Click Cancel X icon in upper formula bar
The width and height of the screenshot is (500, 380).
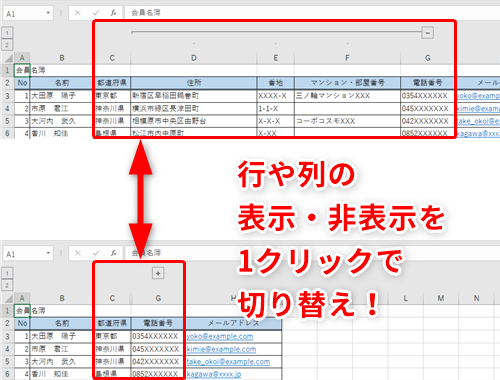coord(78,13)
